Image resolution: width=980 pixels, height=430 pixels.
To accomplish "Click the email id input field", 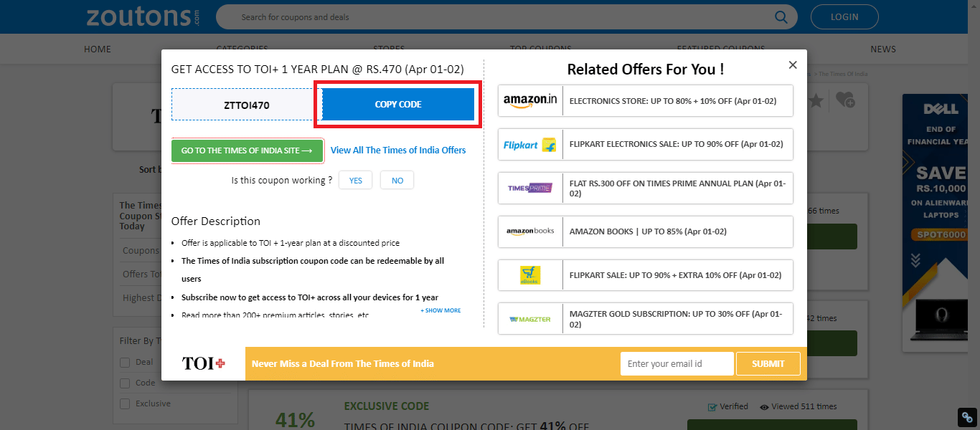I will coord(676,363).
